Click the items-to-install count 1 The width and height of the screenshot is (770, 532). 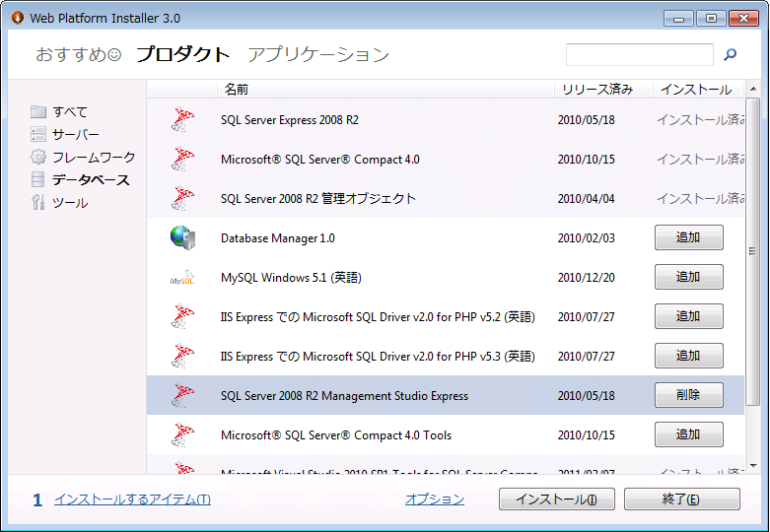(37, 500)
